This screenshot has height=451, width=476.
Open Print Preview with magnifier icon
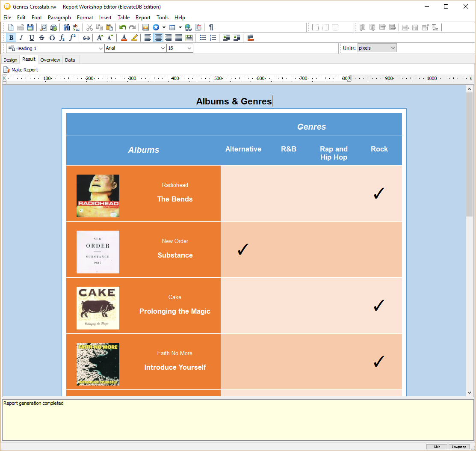[43, 27]
